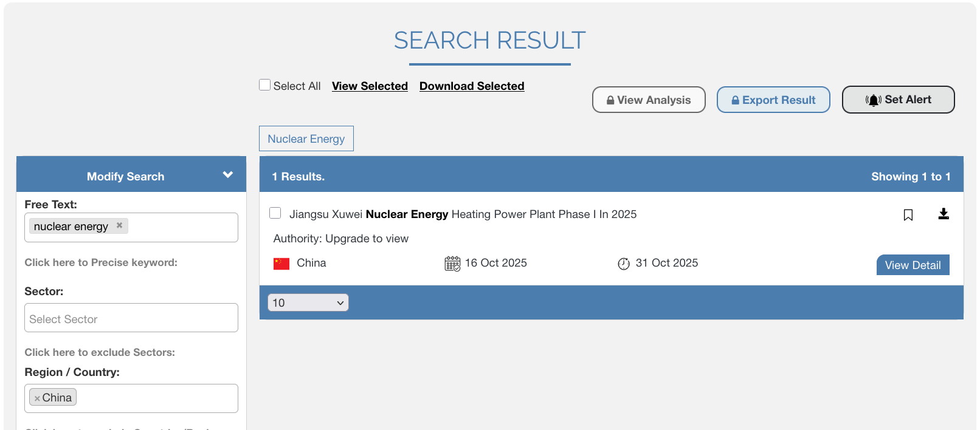Click inside the Free Text input box
The width and height of the screenshot is (980, 430).
click(x=131, y=227)
